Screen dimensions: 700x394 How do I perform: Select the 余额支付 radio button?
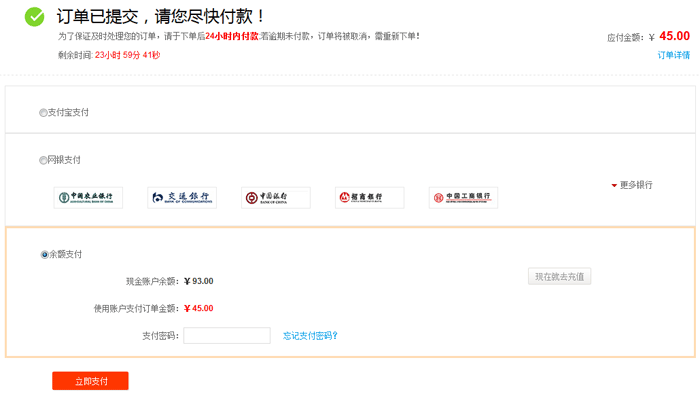44,255
